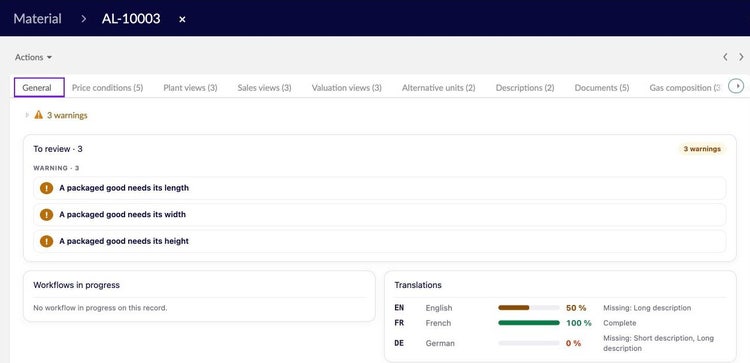Click the English translation progress bar
Image resolution: width=750 pixels, height=363 pixels.
pos(529,308)
